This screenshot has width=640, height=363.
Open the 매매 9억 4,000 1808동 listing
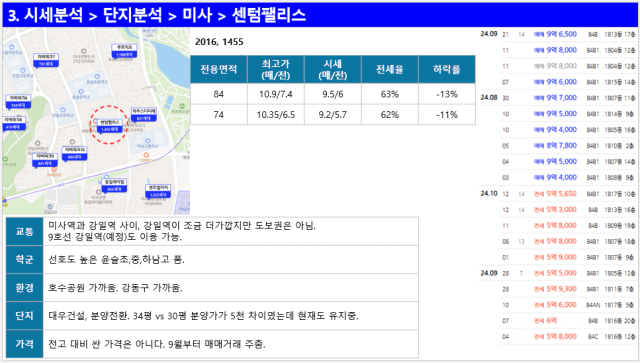click(x=569, y=178)
